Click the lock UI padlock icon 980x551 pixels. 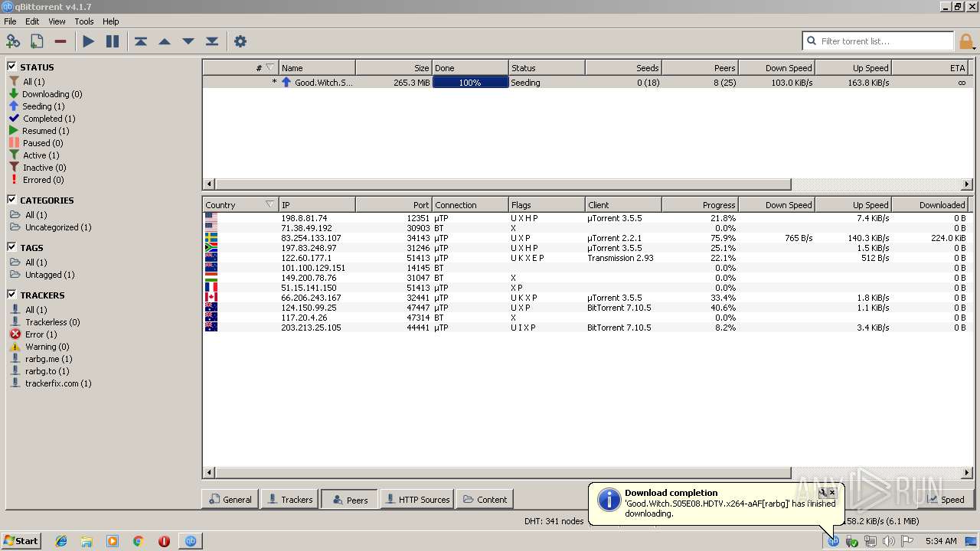point(967,41)
